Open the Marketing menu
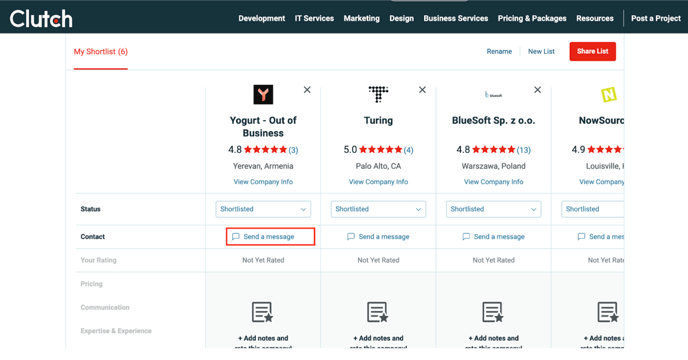The width and height of the screenshot is (688, 360). pos(362,18)
